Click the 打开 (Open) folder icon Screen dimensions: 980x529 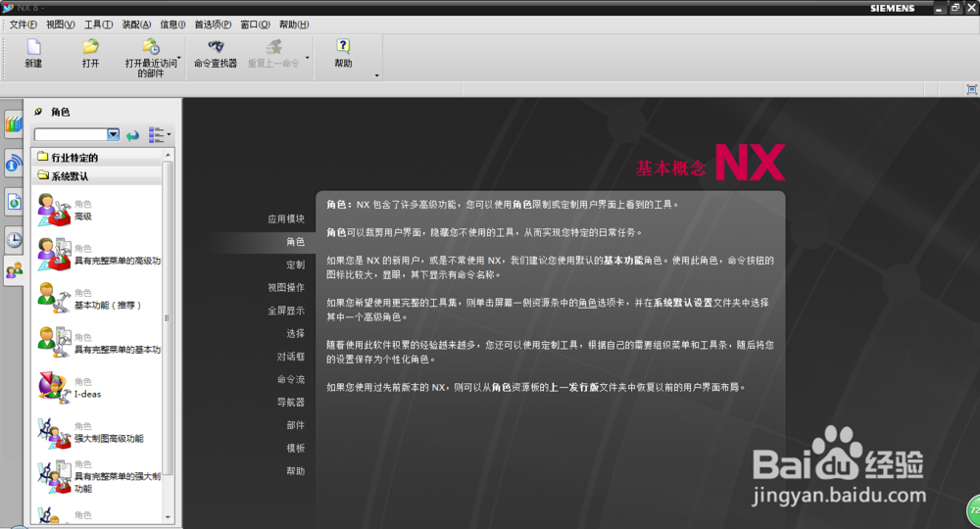coord(90,47)
